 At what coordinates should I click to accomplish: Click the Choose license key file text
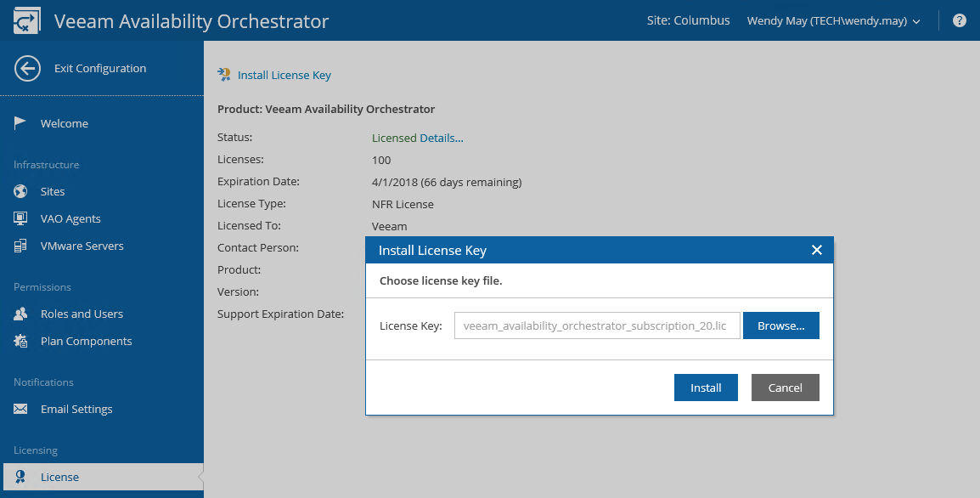(441, 281)
